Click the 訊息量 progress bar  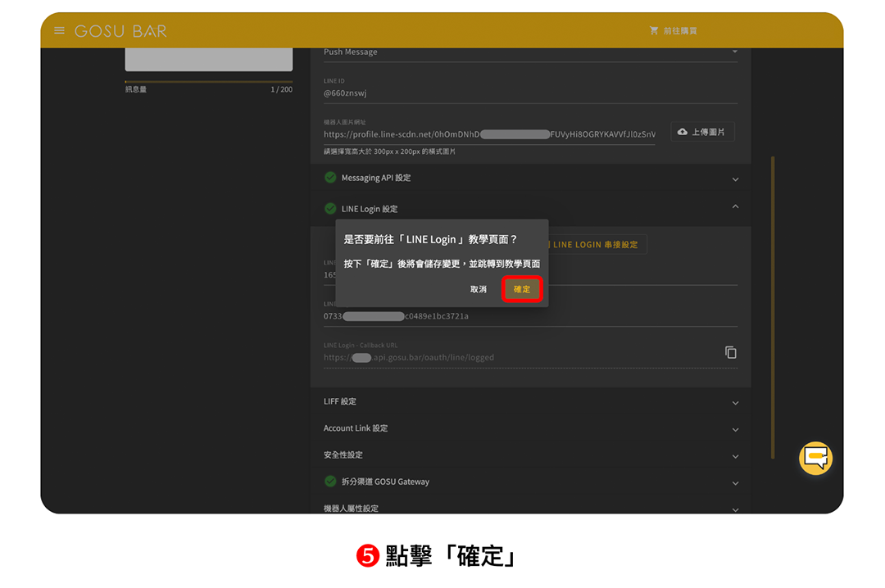pyautogui.click(x=209, y=82)
